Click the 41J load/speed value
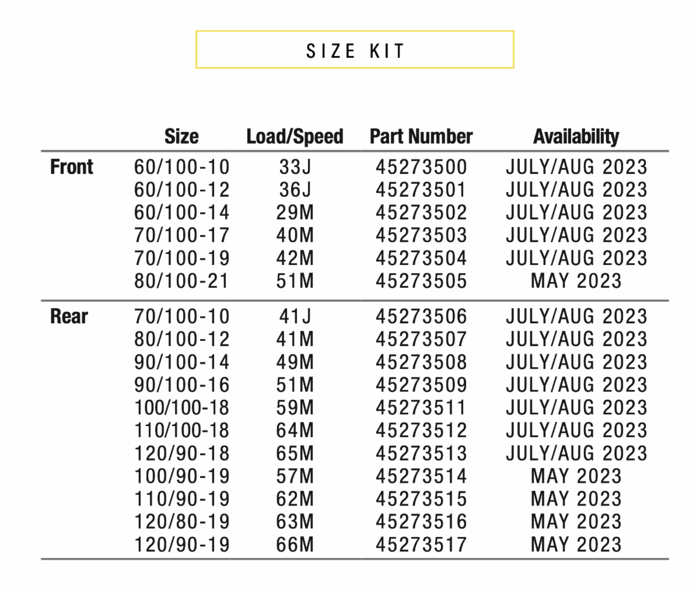Viewport: 700px width, 593px height. 295,317
